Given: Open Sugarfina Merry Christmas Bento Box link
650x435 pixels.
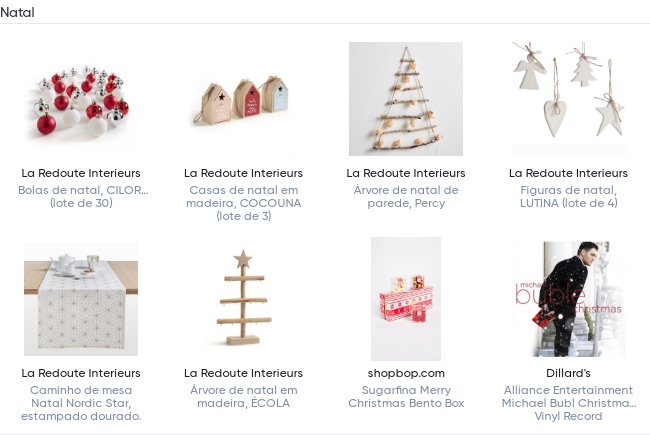Looking at the screenshot, I should 406,396.
